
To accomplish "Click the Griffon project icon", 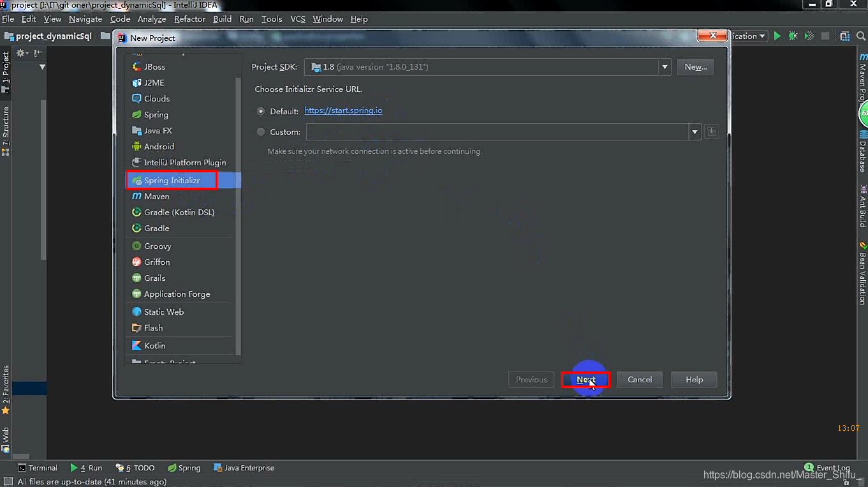I will tap(136, 262).
